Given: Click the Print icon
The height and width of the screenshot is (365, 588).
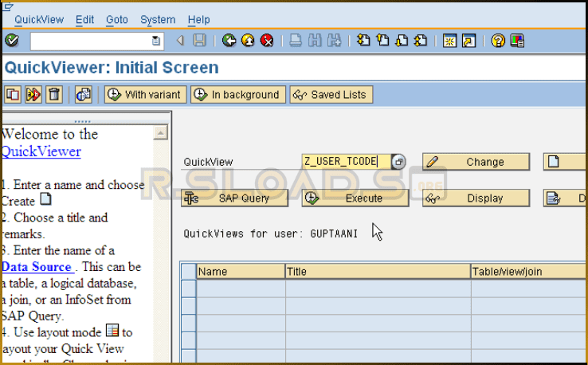Looking at the screenshot, I should pos(296,41).
